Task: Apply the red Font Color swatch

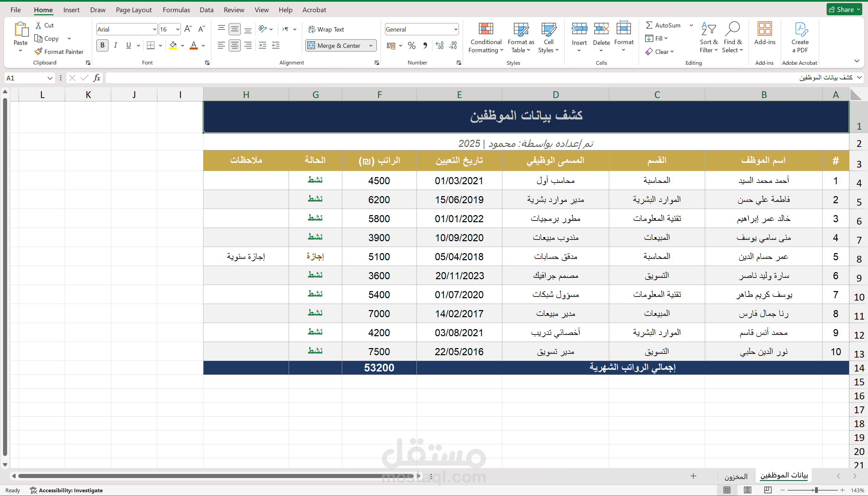Action: point(194,45)
